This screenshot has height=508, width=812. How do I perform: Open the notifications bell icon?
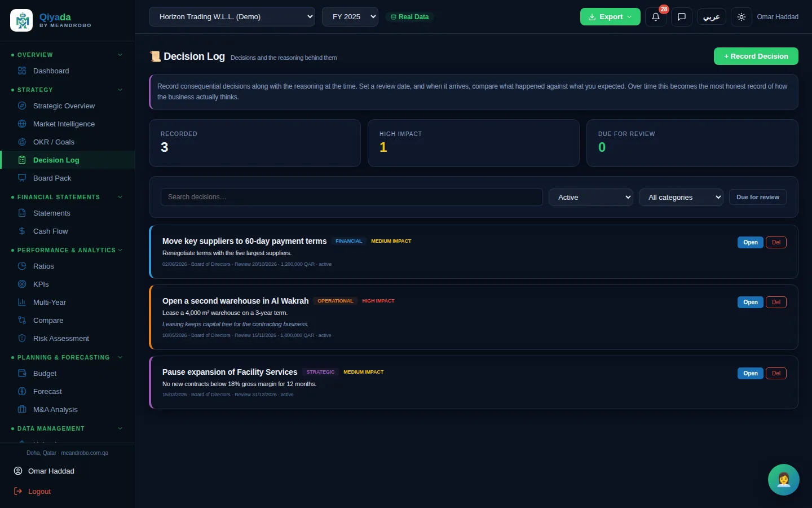655,17
